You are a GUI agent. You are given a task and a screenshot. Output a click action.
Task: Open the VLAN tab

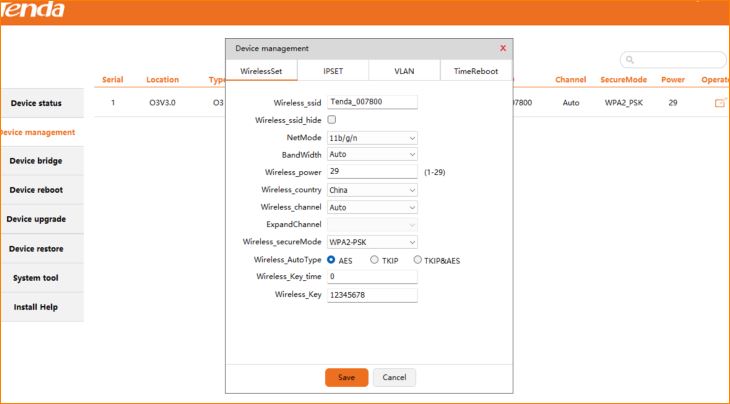point(404,71)
